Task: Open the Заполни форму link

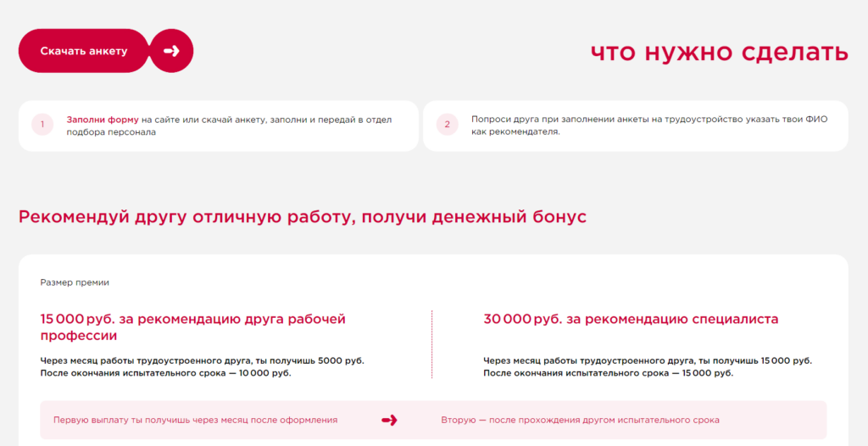Action: 103,120
